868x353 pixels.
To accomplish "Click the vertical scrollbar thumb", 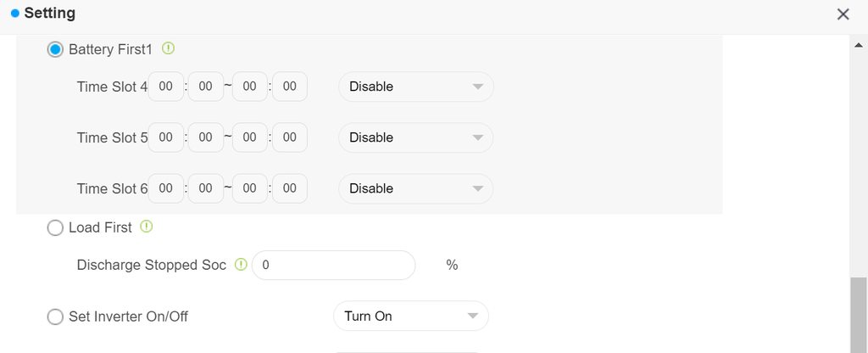I will tap(859, 314).
